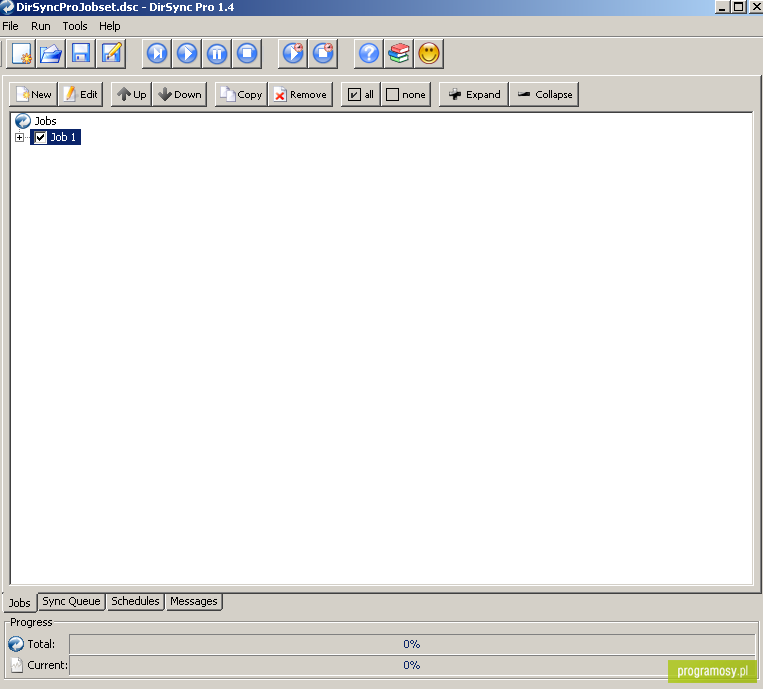Move the job Up in the list
The width and height of the screenshot is (763, 689).
[131, 94]
